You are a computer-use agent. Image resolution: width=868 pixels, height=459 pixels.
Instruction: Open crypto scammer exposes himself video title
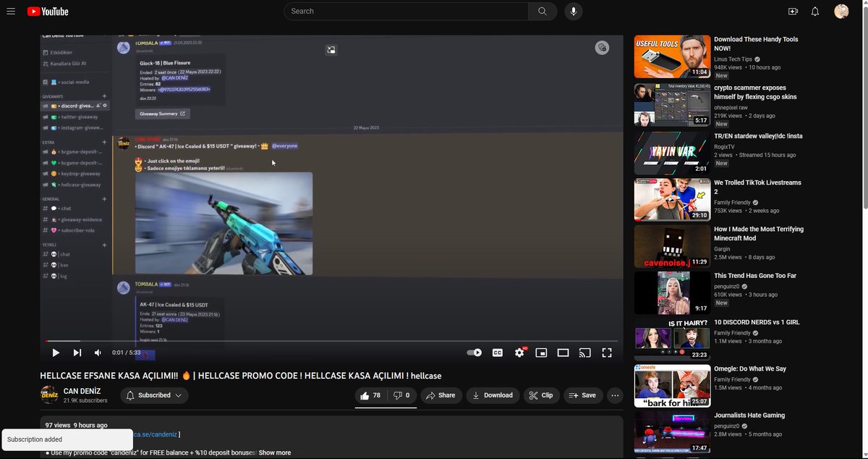pyautogui.click(x=755, y=92)
